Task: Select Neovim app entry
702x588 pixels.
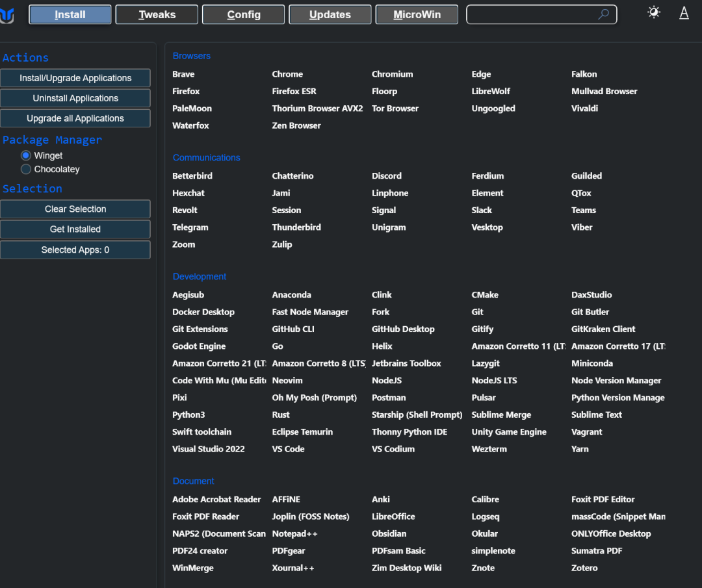Action: (x=287, y=380)
